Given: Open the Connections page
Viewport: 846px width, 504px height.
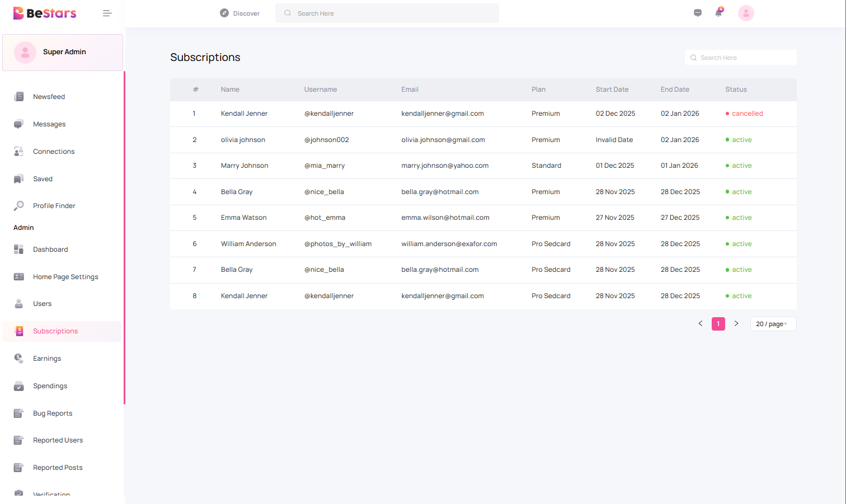Looking at the screenshot, I should pos(54,151).
